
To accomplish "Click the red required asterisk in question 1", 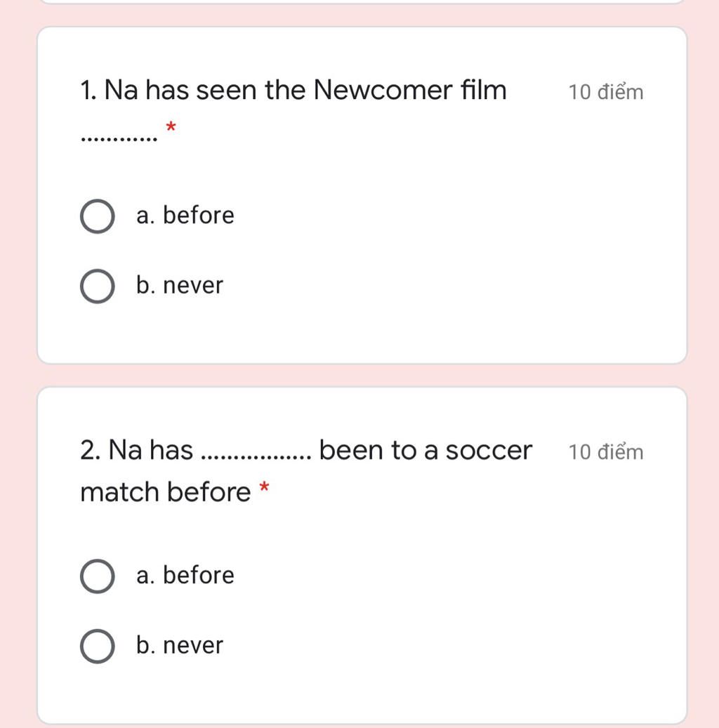I will (x=171, y=126).
